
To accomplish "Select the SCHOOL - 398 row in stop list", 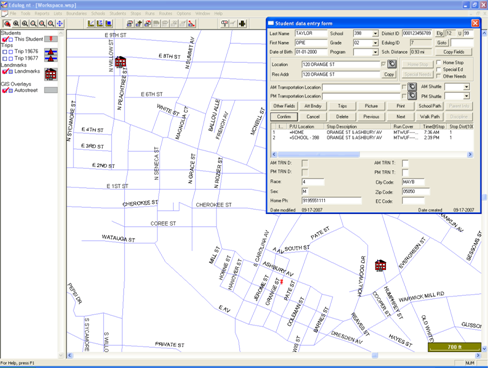I will pos(372,137).
